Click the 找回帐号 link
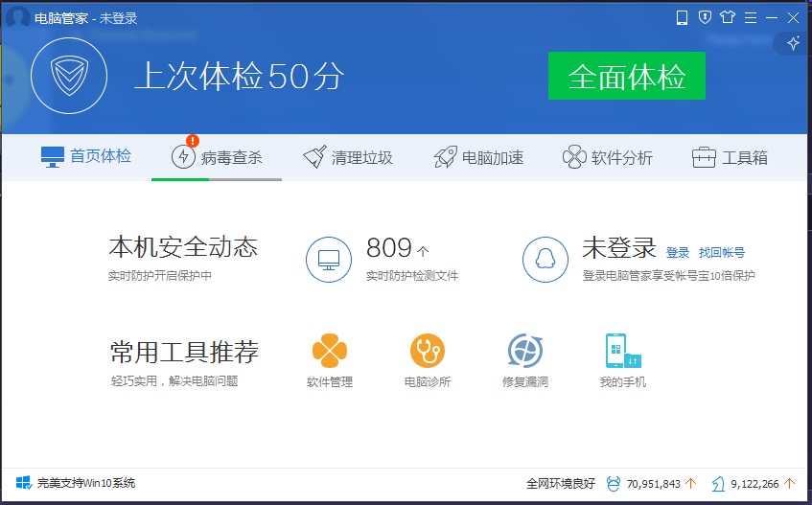 click(x=722, y=253)
